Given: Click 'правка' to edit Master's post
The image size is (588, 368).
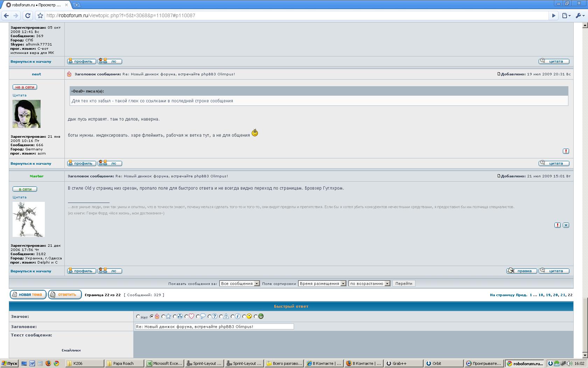Looking at the screenshot, I should (x=521, y=271).
